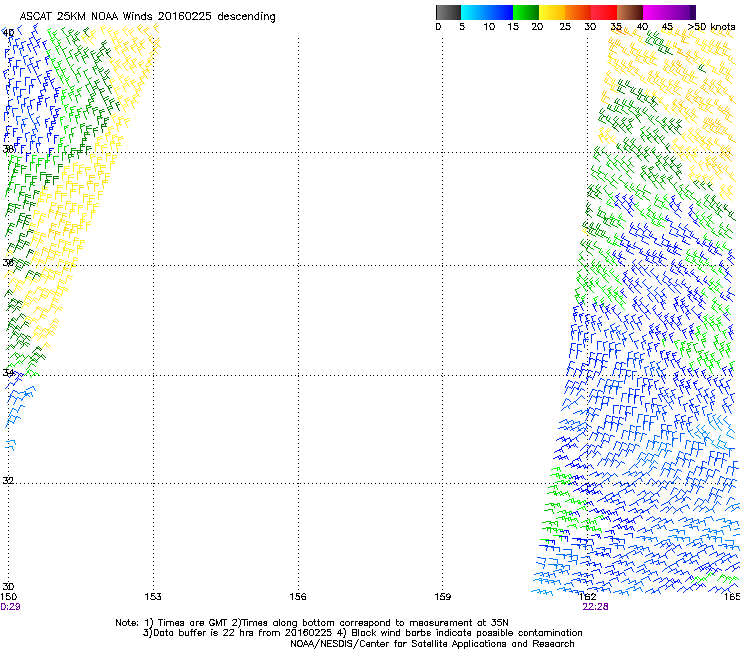Click the '>50 knots' legend label

[711, 26]
